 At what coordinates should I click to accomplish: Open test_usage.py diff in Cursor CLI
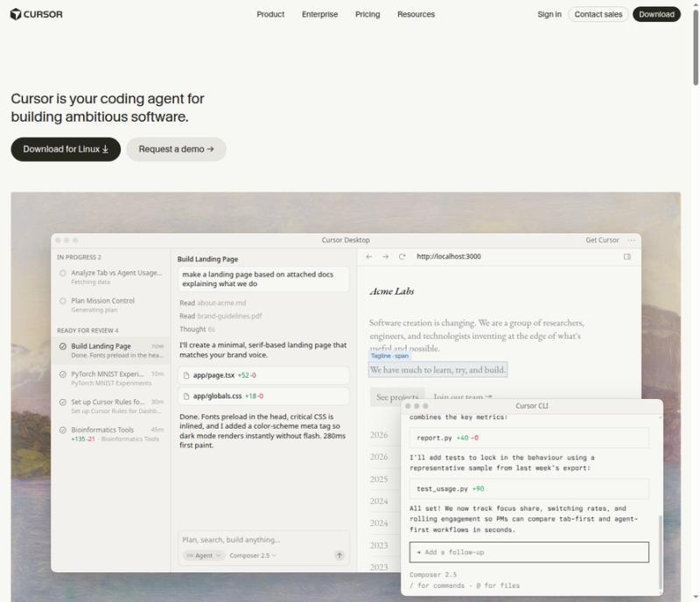(x=529, y=489)
